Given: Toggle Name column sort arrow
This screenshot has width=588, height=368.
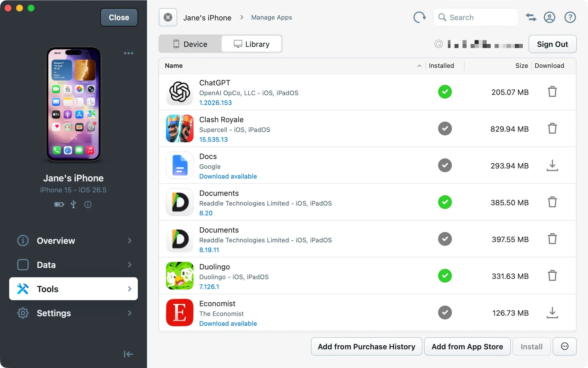Looking at the screenshot, I should pyautogui.click(x=419, y=66).
